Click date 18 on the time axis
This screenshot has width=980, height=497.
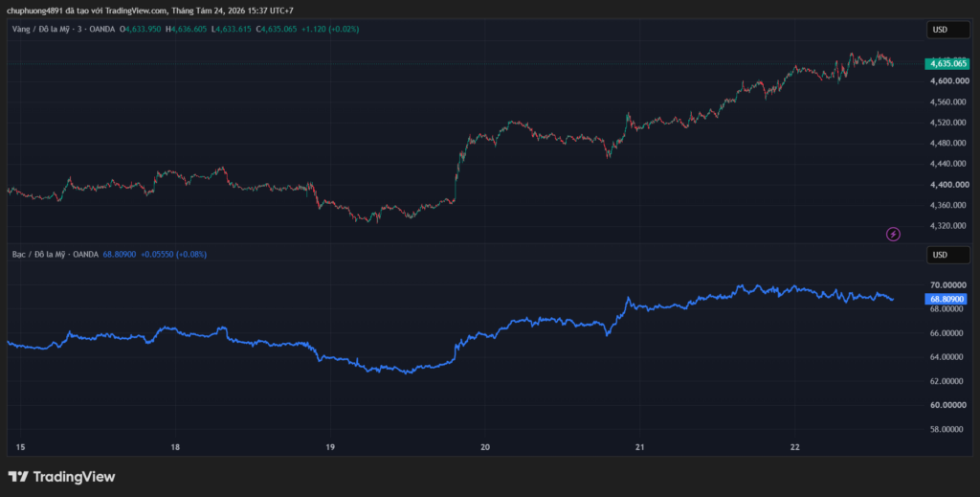pyautogui.click(x=176, y=447)
